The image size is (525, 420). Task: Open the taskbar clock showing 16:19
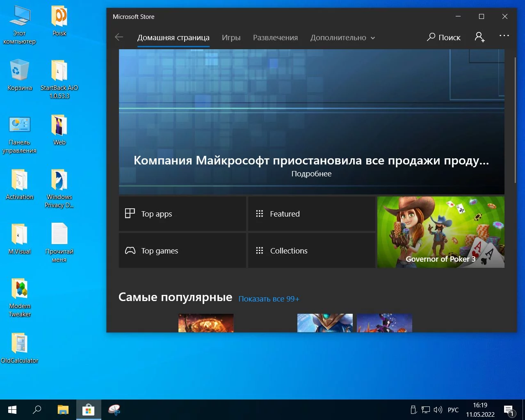click(x=480, y=410)
